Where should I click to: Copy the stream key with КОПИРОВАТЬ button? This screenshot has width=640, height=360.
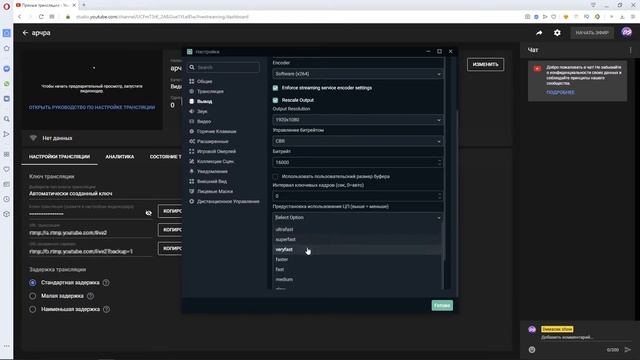tap(170, 211)
